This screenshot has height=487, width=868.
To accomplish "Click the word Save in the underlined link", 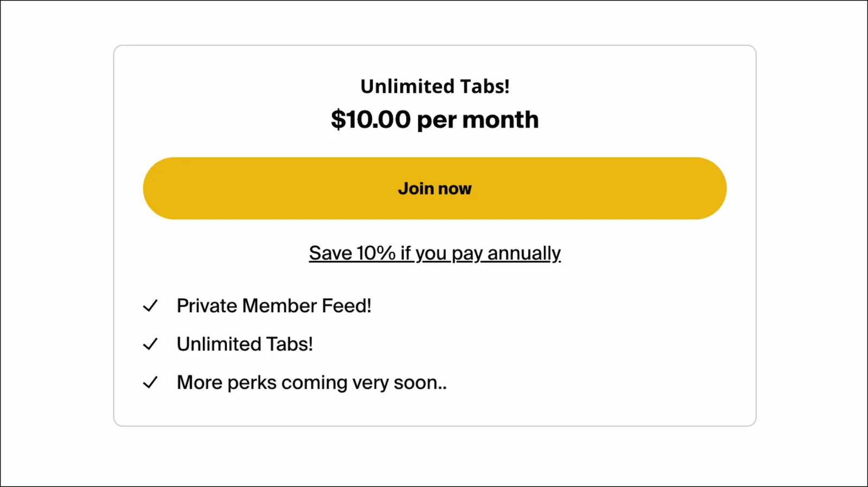I will [330, 253].
